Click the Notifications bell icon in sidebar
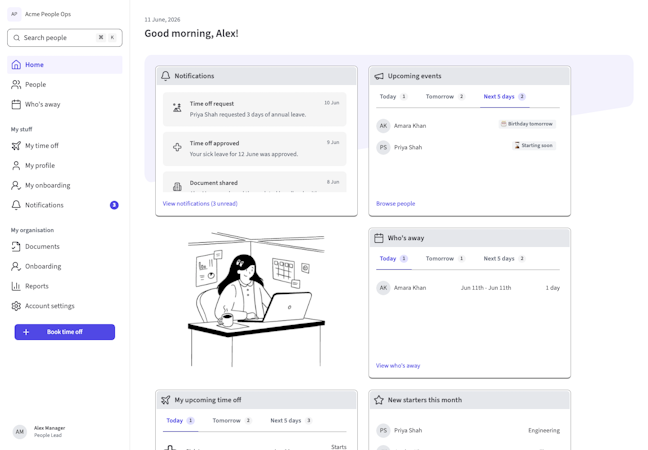The image size is (648, 450). pyautogui.click(x=16, y=205)
